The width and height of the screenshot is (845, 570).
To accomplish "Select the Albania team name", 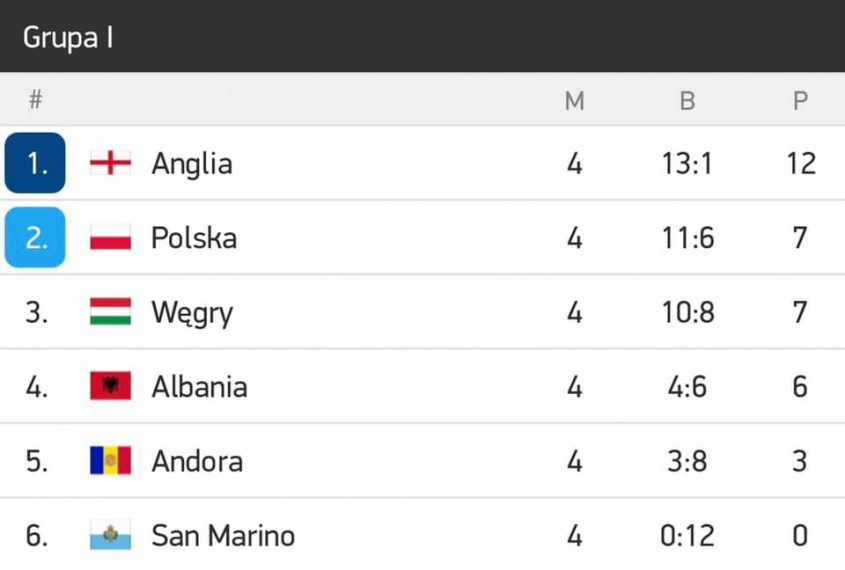I will [x=199, y=386].
